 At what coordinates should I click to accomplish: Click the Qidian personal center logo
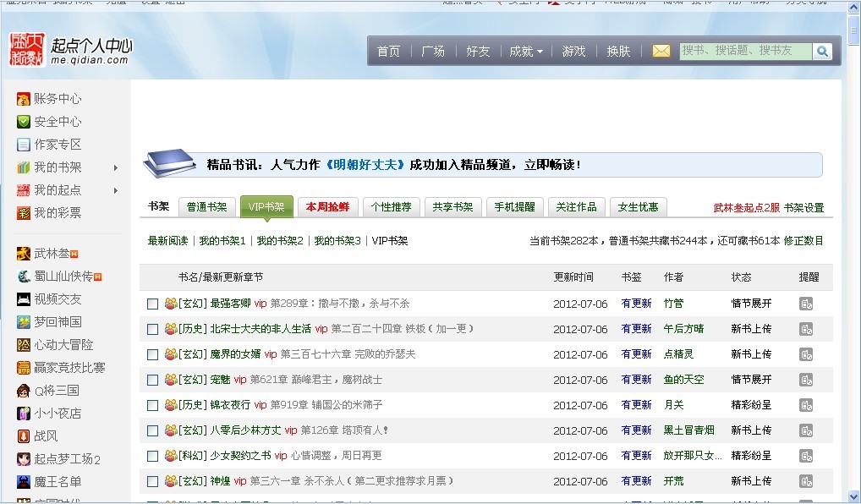71,50
